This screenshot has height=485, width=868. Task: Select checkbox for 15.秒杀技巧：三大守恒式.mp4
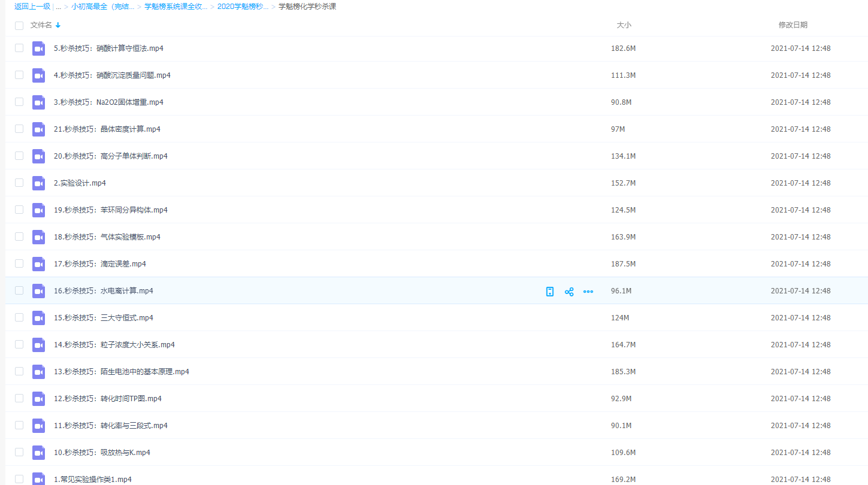pyautogui.click(x=19, y=318)
